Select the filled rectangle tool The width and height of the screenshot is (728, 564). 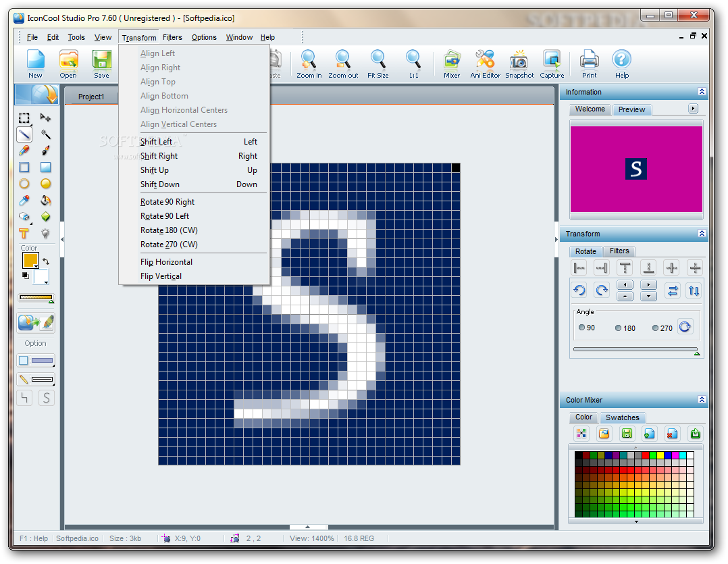[45, 168]
